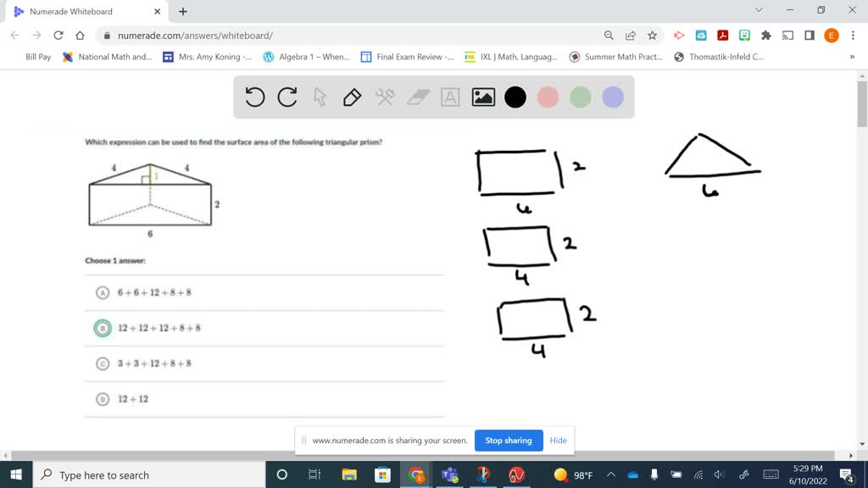Open the Chrome three-dot menu
The image size is (868, 488).
click(851, 35)
